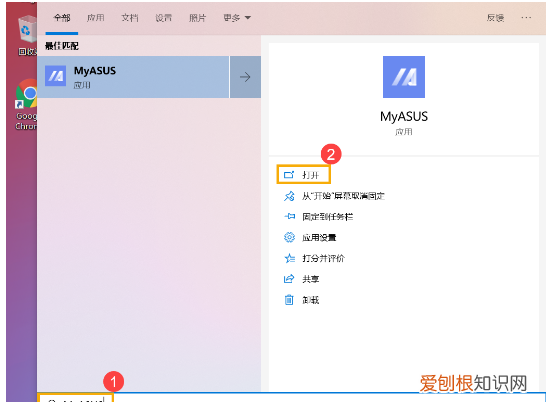
Task: Click the 反馈 feedback link
Action: [x=496, y=18]
